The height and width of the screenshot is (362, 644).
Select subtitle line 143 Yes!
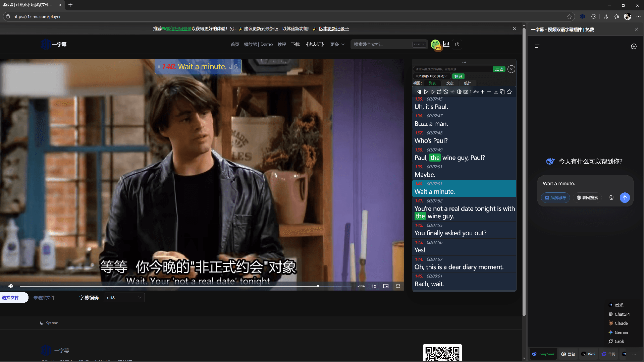click(x=464, y=247)
